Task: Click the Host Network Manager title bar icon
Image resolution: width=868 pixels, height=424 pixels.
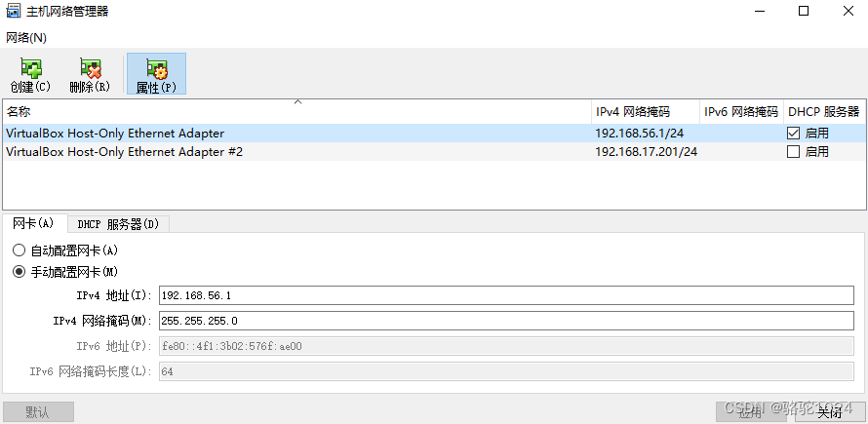Action: click(13, 11)
